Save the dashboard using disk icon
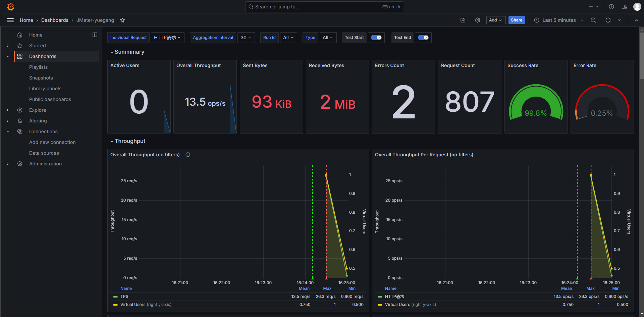 pyautogui.click(x=463, y=20)
